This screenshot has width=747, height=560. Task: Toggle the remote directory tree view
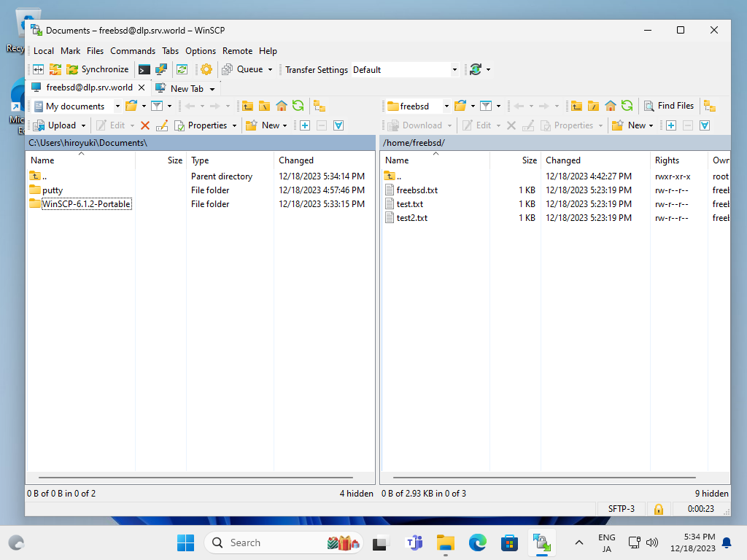pyautogui.click(x=710, y=106)
